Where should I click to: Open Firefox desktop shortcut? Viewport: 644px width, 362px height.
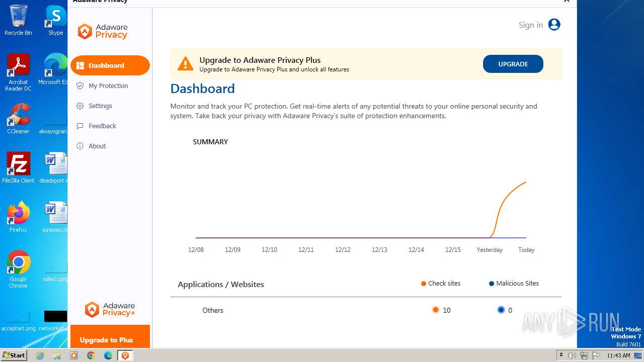18,217
